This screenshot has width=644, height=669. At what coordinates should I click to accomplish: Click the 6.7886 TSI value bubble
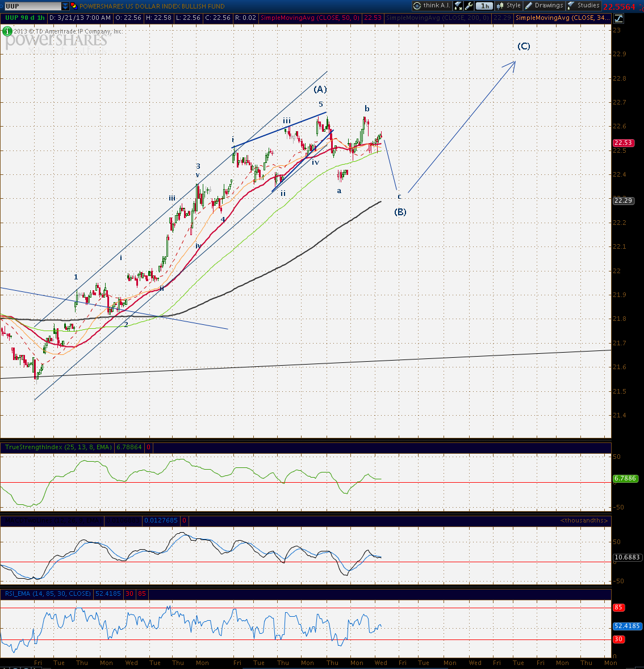coord(626,478)
